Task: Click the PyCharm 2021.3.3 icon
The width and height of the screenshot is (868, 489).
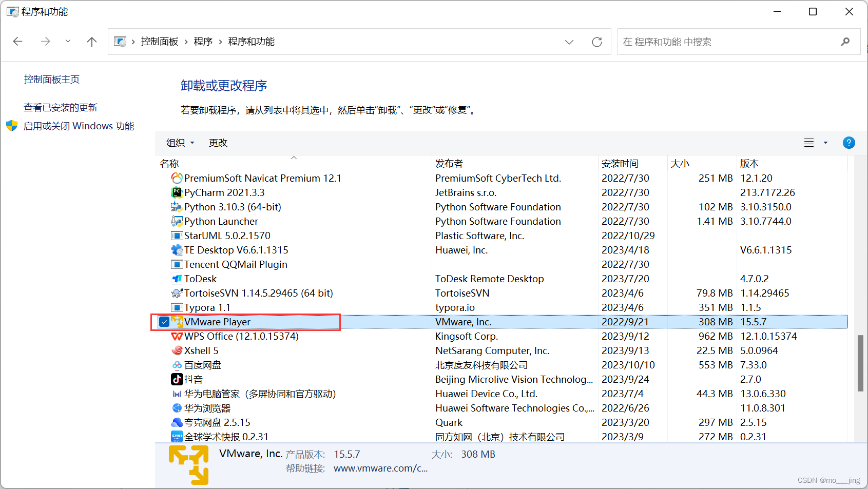Action: point(177,192)
